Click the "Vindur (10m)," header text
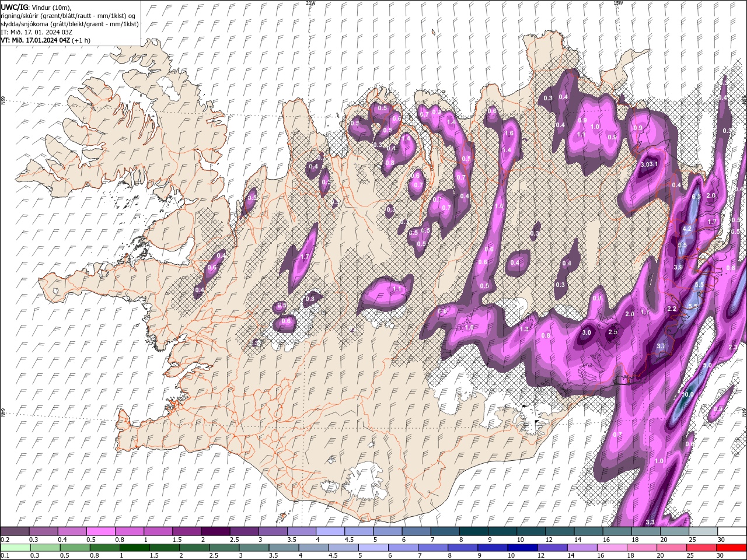This screenshot has height=560, width=747. [51, 7]
